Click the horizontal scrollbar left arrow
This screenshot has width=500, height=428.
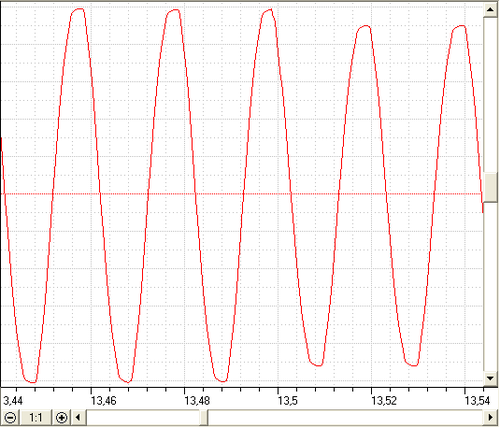click(78, 417)
